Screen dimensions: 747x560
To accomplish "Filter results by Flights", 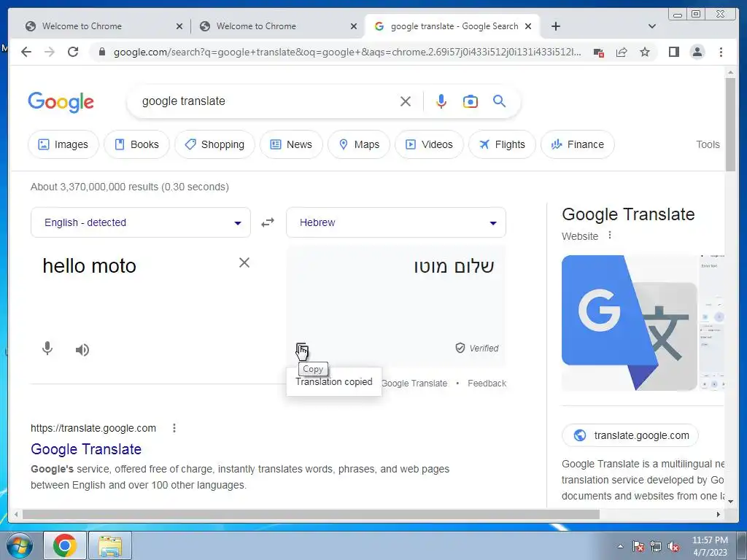I will 502,144.
